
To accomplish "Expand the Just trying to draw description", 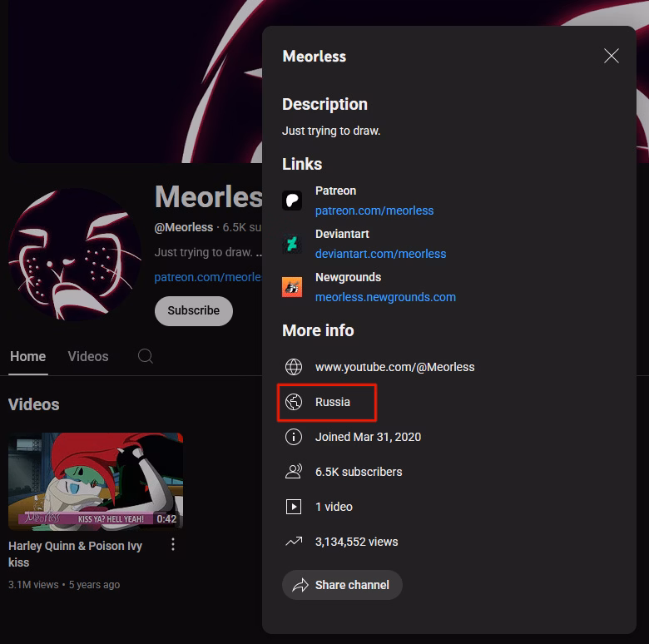I will pyautogui.click(x=208, y=252).
